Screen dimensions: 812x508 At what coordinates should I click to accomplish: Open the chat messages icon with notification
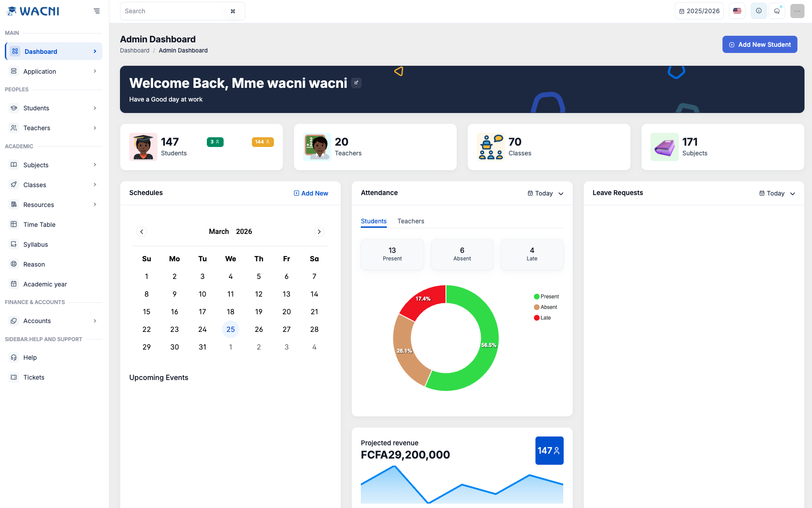click(777, 11)
